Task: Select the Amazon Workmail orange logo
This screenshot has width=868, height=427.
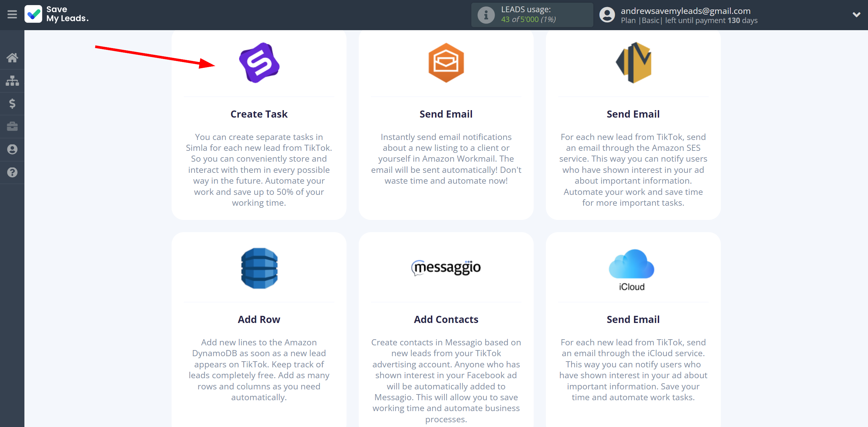Action: coord(446,63)
